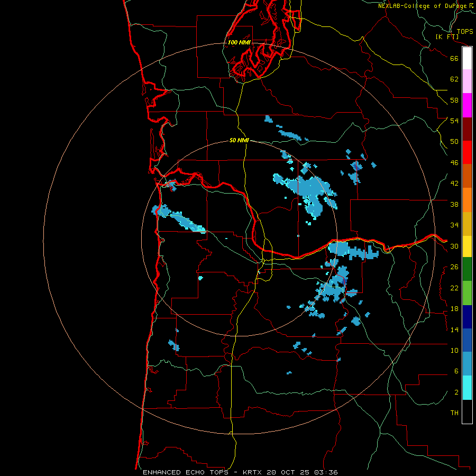Viewport: 476px width, 476px height.
Task: Click the 50 NMI range ring label
Action: pos(239,140)
